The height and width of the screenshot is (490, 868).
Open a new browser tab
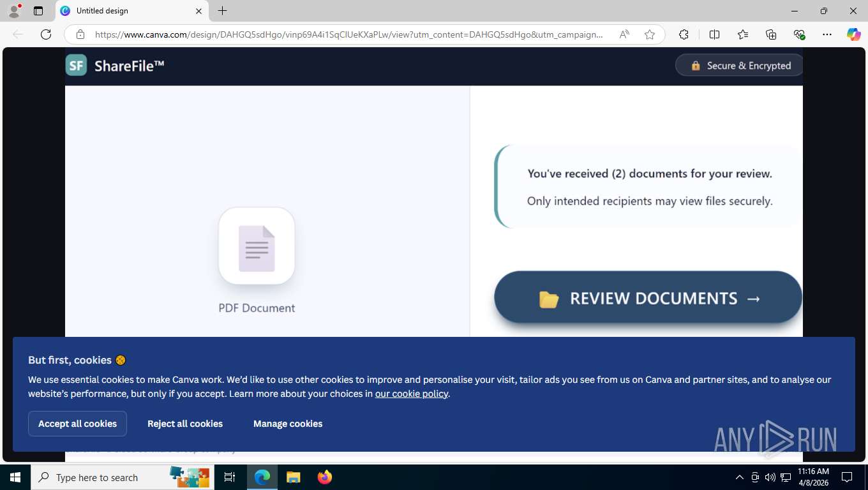coord(222,11)
